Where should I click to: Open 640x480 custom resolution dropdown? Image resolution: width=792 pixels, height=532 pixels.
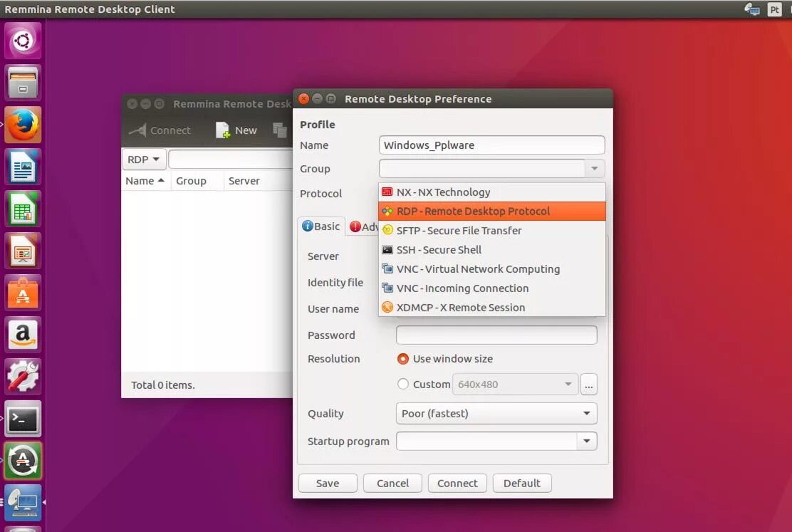pos(515,385)
